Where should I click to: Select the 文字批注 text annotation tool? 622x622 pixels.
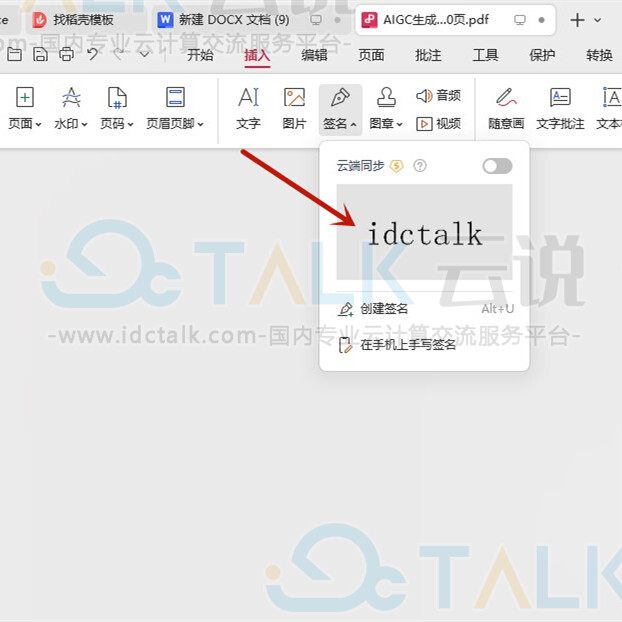(560, 109)
